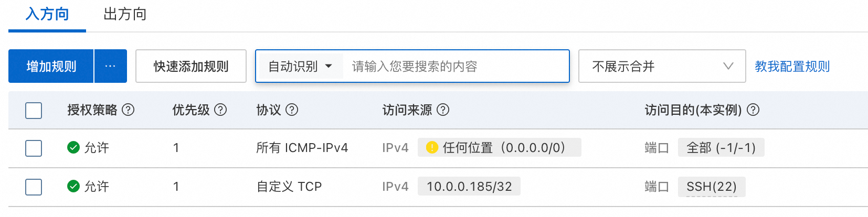Image resolution: width=868 pixels, height=217 pixels.
Task: Switch to the 出方向 tab
Action: pos(125,14)
